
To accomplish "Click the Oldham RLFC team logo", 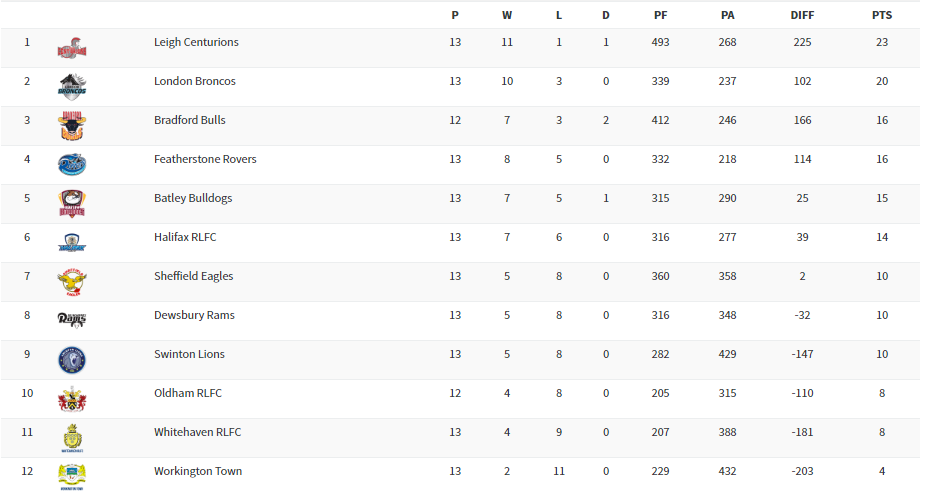I will tap(72, 398).
